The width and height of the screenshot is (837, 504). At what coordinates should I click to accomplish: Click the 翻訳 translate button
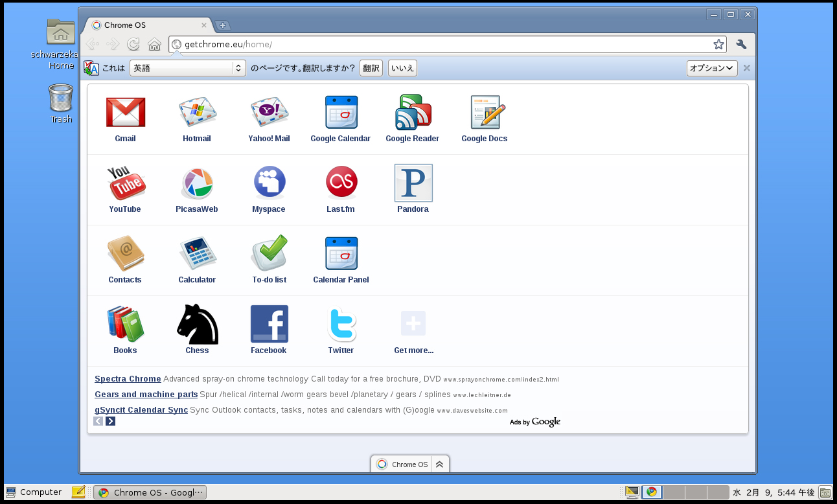pos(371,68)
